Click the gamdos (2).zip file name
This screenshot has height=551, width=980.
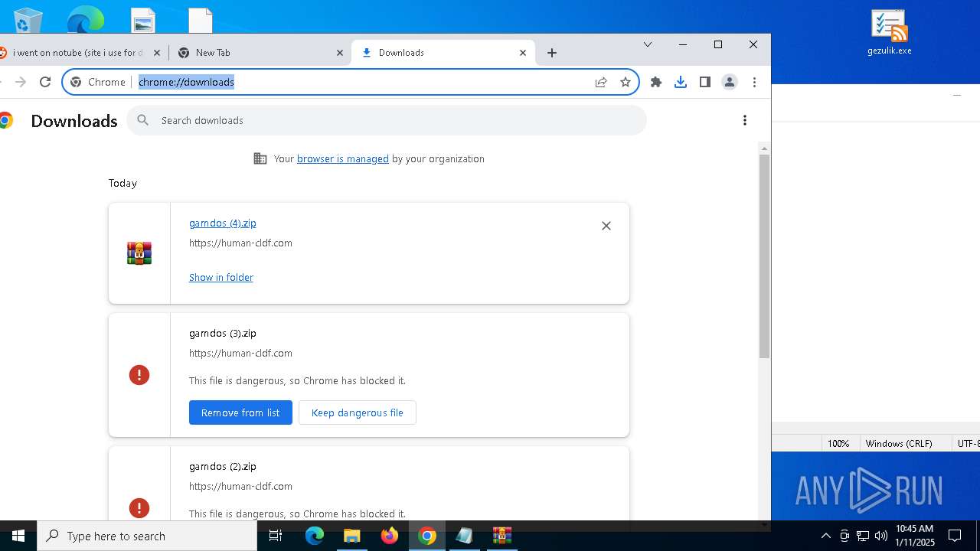223,467
